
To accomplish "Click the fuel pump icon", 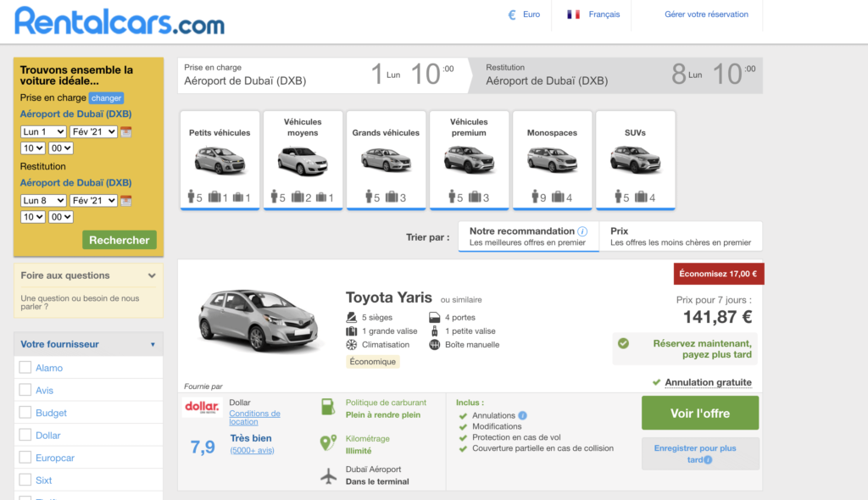I will point(328,407).
